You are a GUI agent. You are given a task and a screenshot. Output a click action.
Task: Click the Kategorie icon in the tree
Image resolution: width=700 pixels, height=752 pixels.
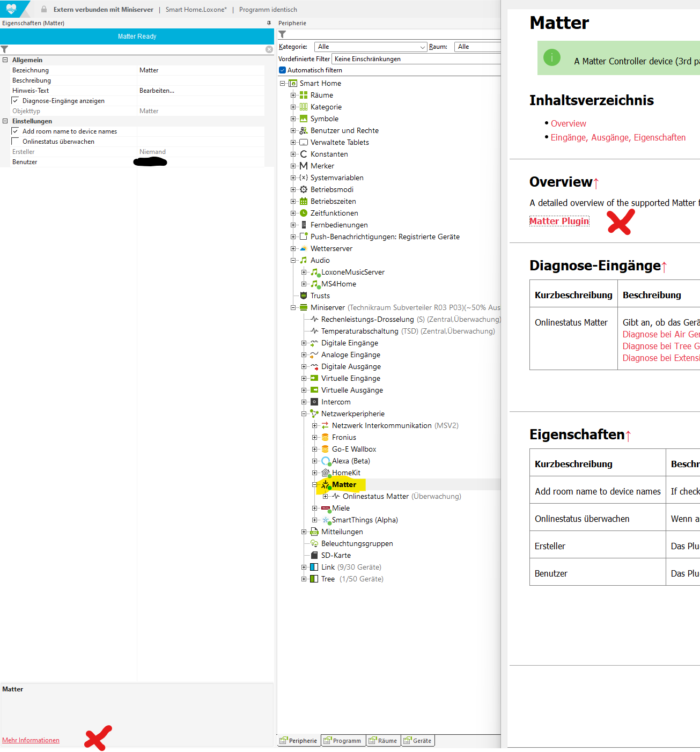(x=304, y=107)
